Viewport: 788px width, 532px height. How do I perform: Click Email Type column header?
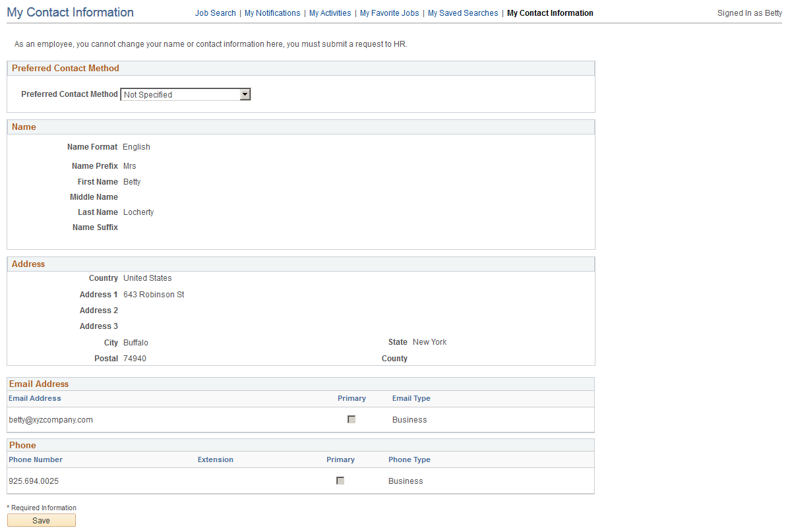click(411, 398)
